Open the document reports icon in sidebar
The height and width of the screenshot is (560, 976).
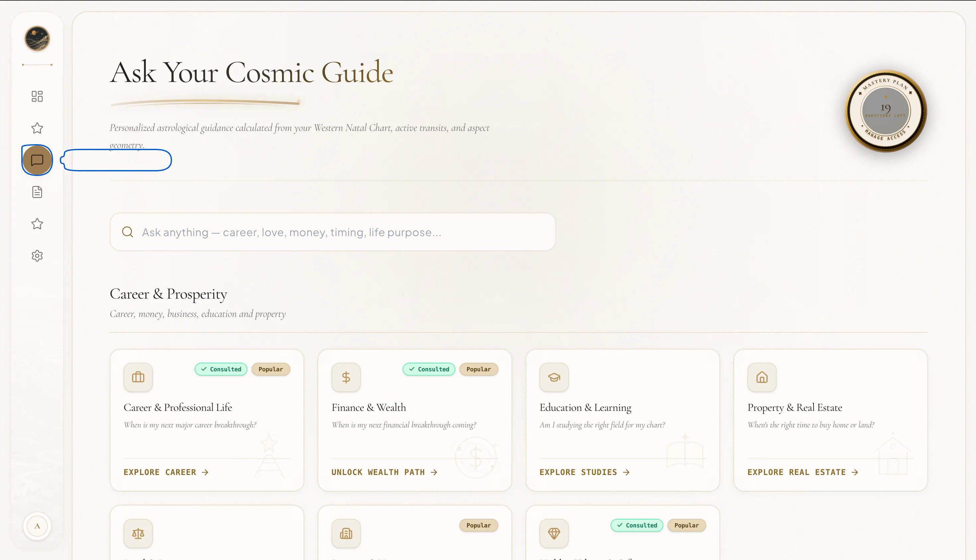click(x=37, y=192)
